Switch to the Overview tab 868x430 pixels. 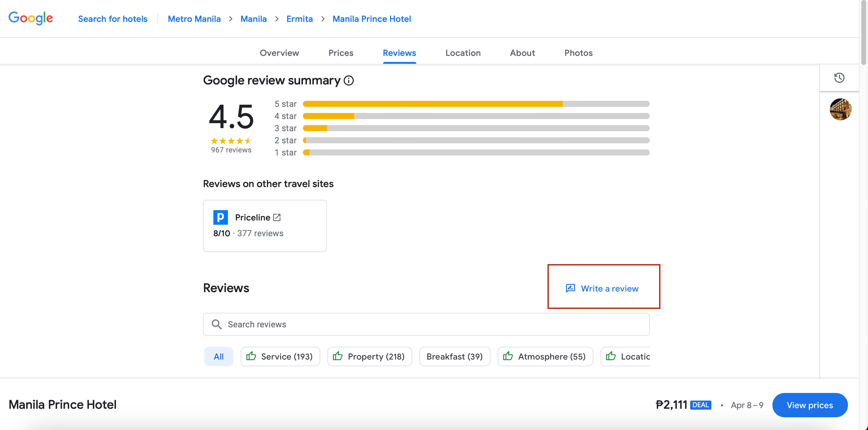click(x=279, y=53)
